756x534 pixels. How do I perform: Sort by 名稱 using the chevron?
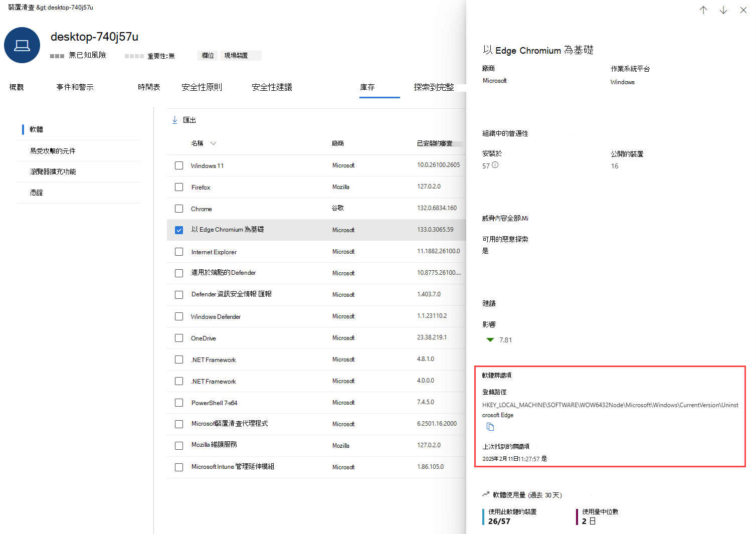(214, 143)
